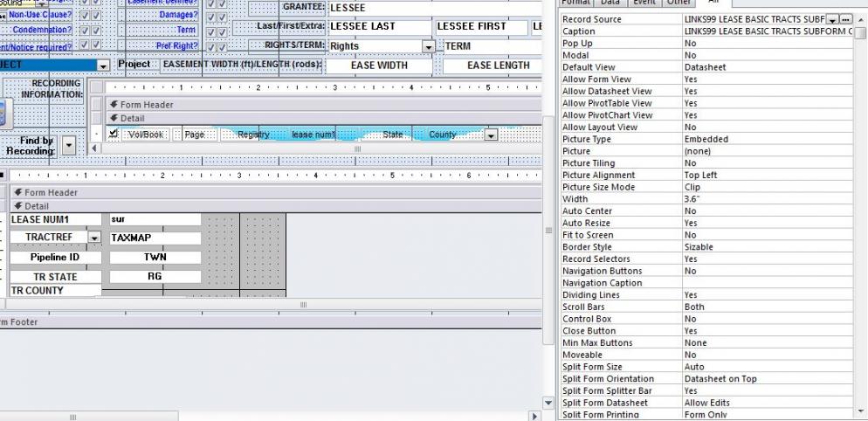This screenshot has width=868, height=421.
Task: Open the Record Source dropdown arrow
Action: point(833,19)
